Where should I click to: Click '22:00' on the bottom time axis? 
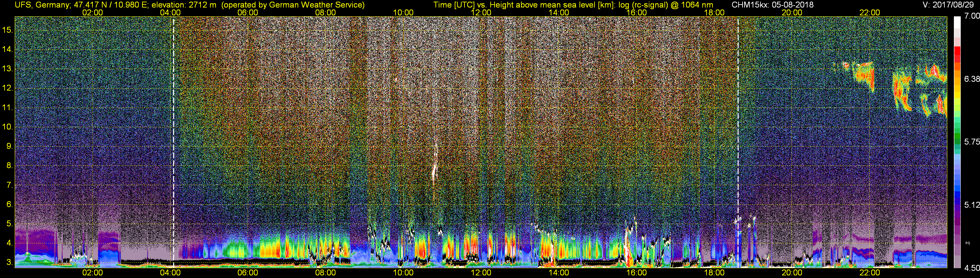coord(870,273)
